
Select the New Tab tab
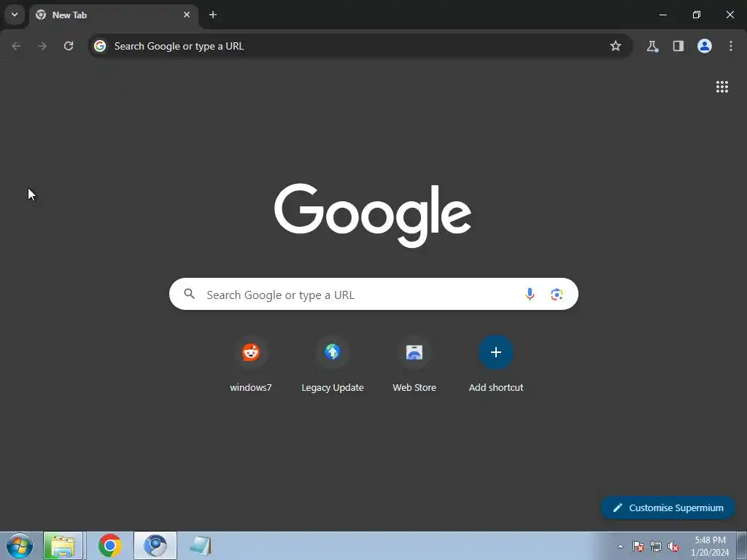click(113, 15)
